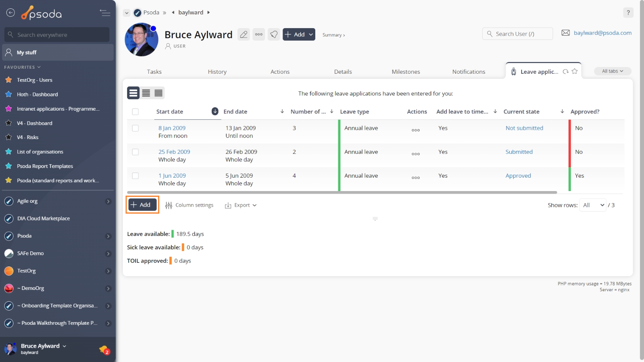Open the Show rows dropdown
Screen dimensions: 644x362
coord(593,205)
